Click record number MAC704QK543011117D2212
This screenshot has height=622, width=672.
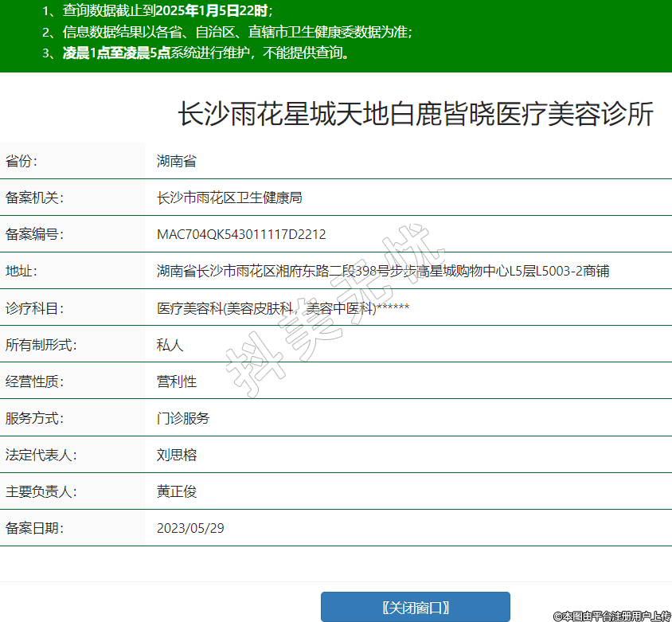[241, 234]
